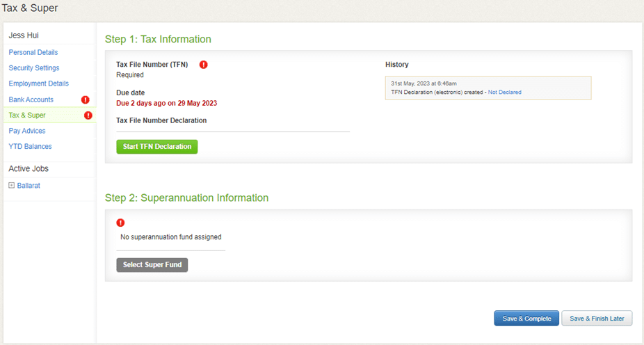This screenshot has width=644, height=345.
Task: Click the warning icon next to Tax File Number
Action: coord(203,65)
